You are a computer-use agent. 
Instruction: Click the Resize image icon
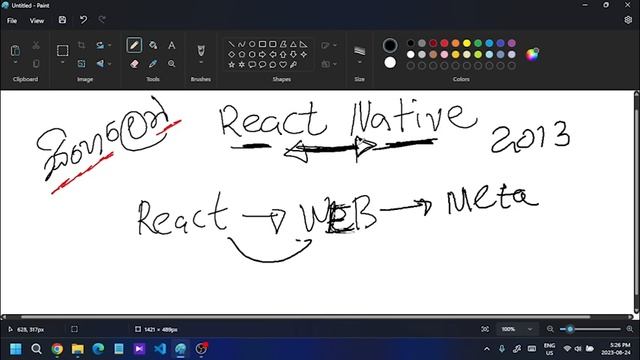[x=82, y=64]
